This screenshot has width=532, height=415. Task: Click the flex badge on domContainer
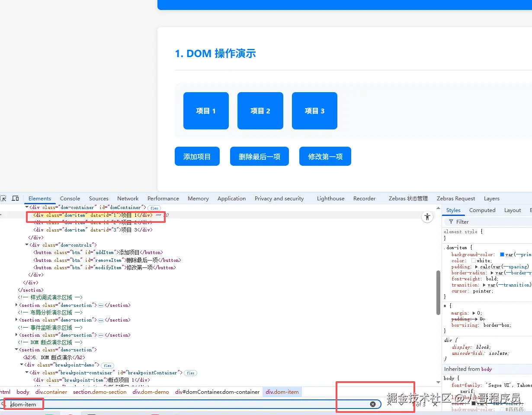coord(154,208)
